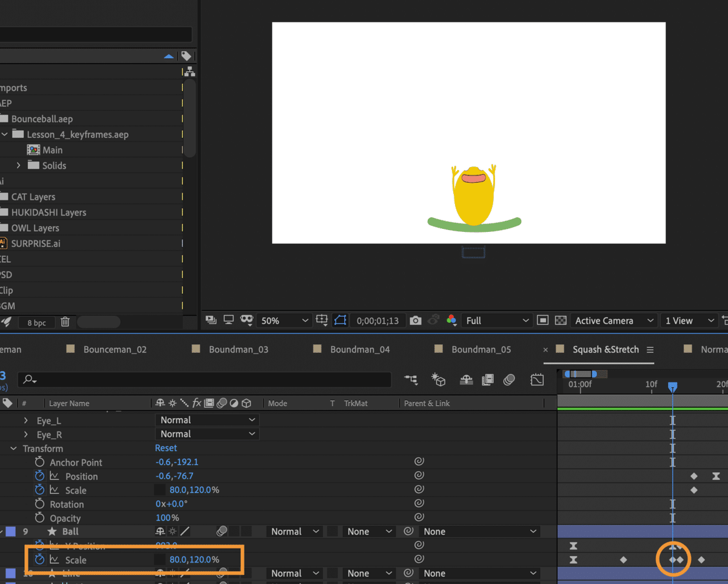Enable motion blur for the composition
This screenshot has width=728, height=584.
point(510,380)
